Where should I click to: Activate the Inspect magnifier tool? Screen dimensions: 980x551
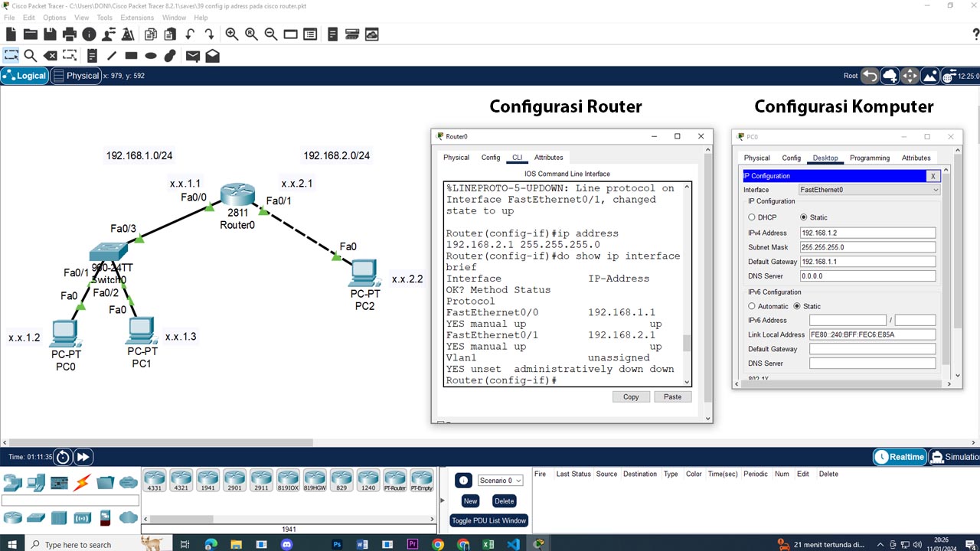[31, 55]
